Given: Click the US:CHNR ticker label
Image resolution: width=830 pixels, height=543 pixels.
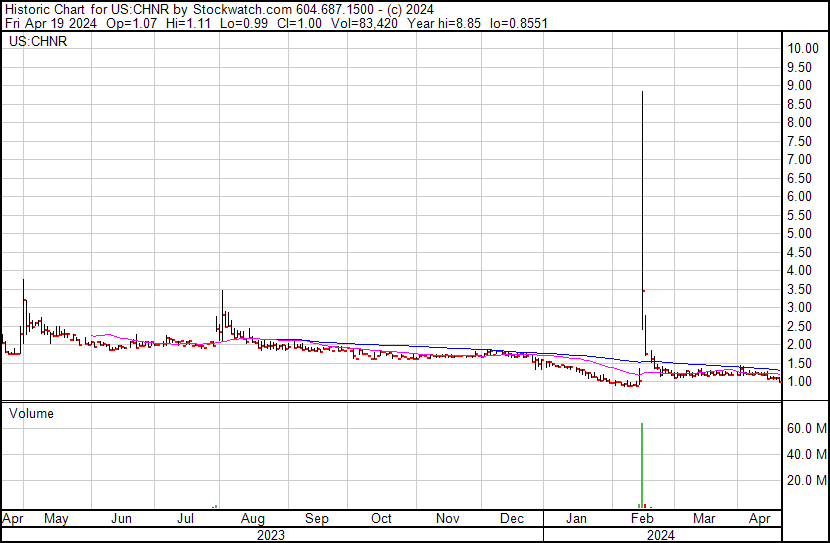Looking at the screenshot, I should pos(37,42).
